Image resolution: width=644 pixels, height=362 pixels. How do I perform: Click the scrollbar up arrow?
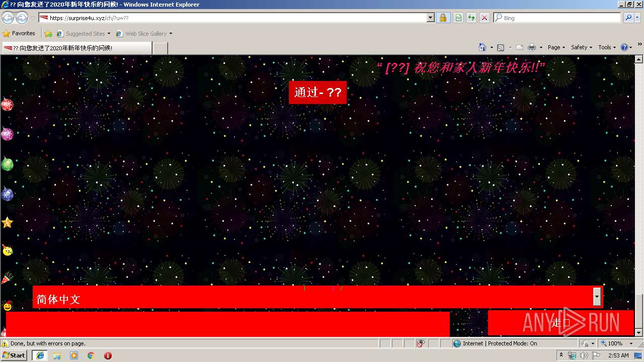639,59
